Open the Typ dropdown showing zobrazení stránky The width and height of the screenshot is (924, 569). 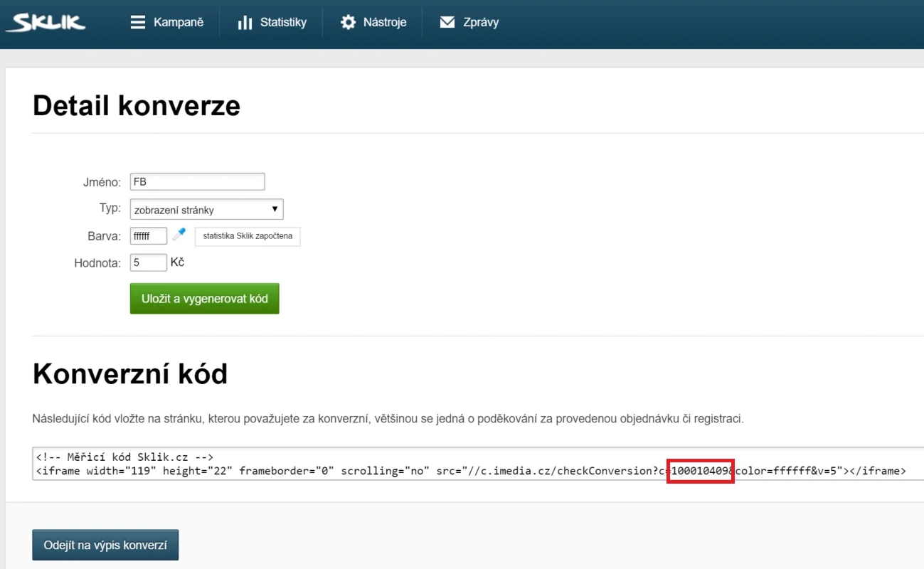pos(199,210)
